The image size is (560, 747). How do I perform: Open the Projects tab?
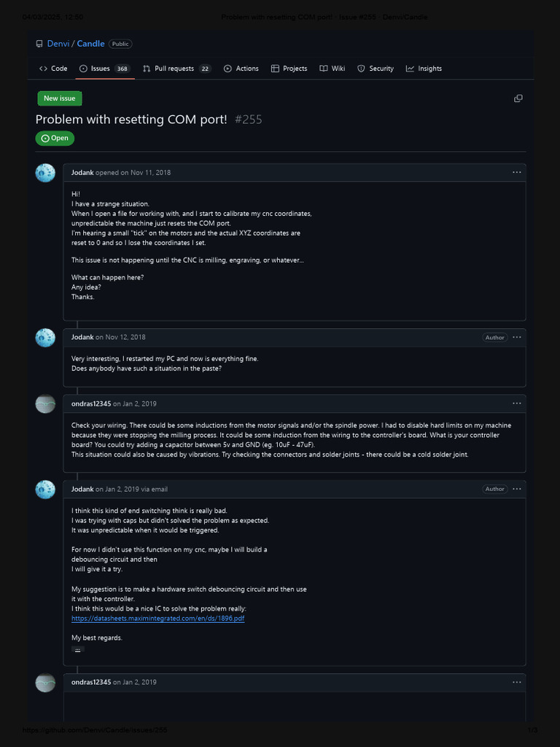[x=289, y=69]
